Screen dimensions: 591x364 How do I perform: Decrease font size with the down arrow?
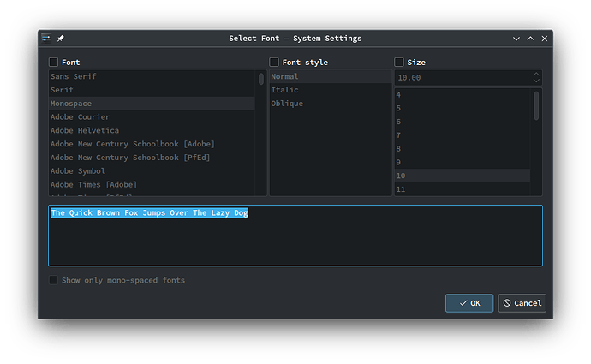click(536, 81)
